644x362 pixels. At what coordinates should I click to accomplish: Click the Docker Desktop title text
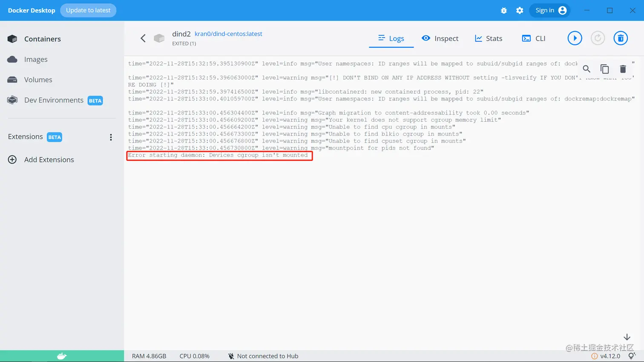click(x=32, y=10)
